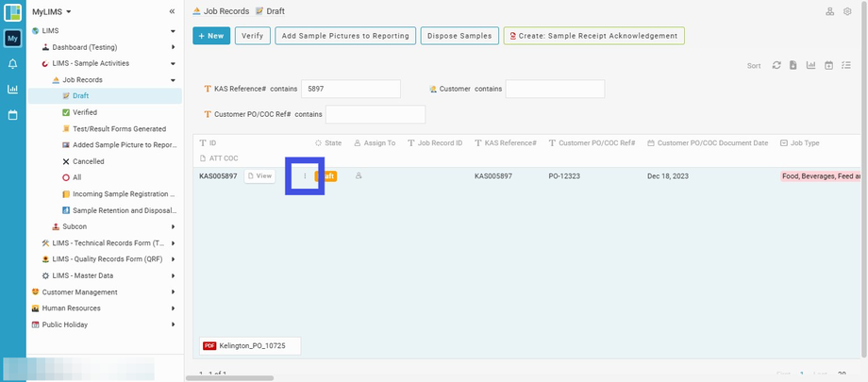868x382 pixels.
Task: Collapse the sidebar with double chevron
Action: tap(172, 11)
